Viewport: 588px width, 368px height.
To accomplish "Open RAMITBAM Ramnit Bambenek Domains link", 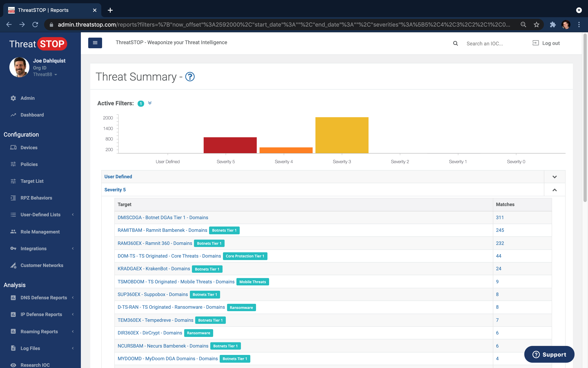I will 162,230.
